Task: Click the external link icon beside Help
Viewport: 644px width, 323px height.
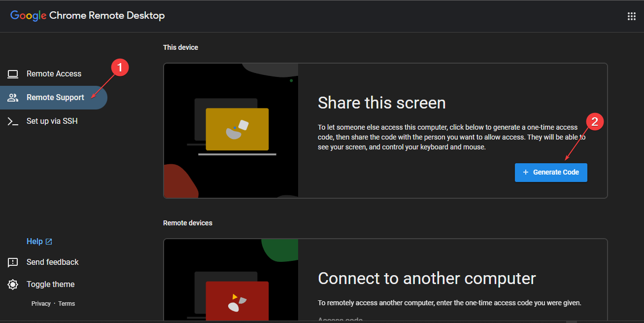Action: pyautogui.click(x=49, y=242)
